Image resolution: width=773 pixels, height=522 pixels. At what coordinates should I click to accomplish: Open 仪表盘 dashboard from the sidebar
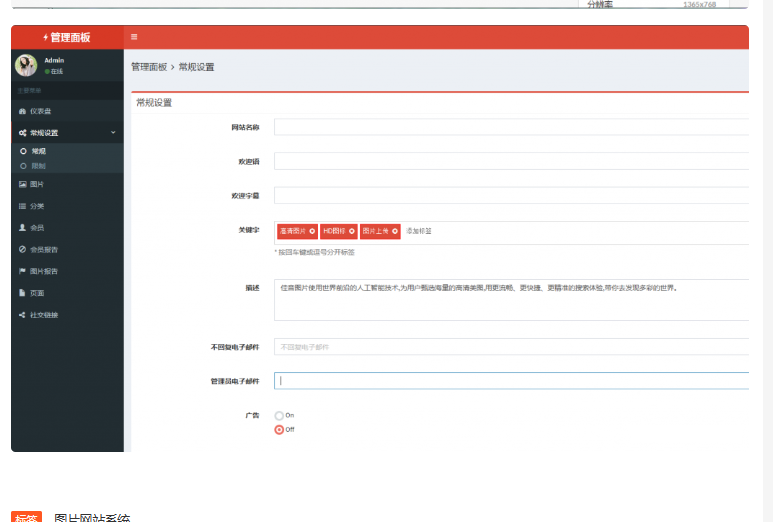(40, 111)
